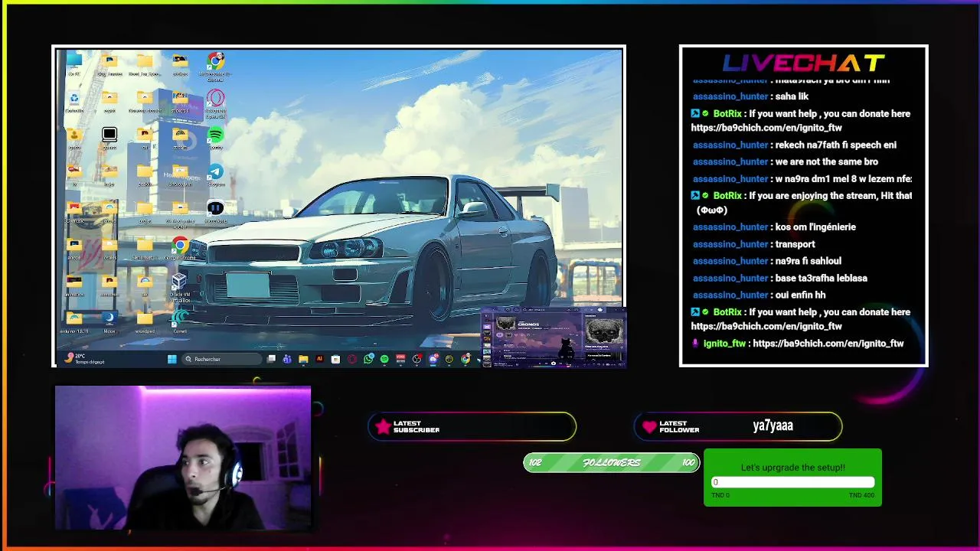Open the black monitor desktop shortcut
Image resolution: width=980 pixels, height=551 pixels.
pos(109,138)
